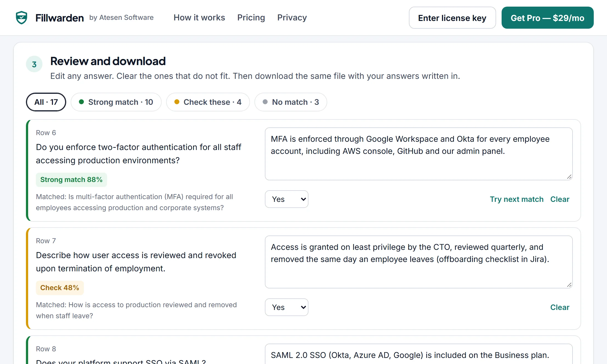Filter by Check these · 4

coord(208,102)
